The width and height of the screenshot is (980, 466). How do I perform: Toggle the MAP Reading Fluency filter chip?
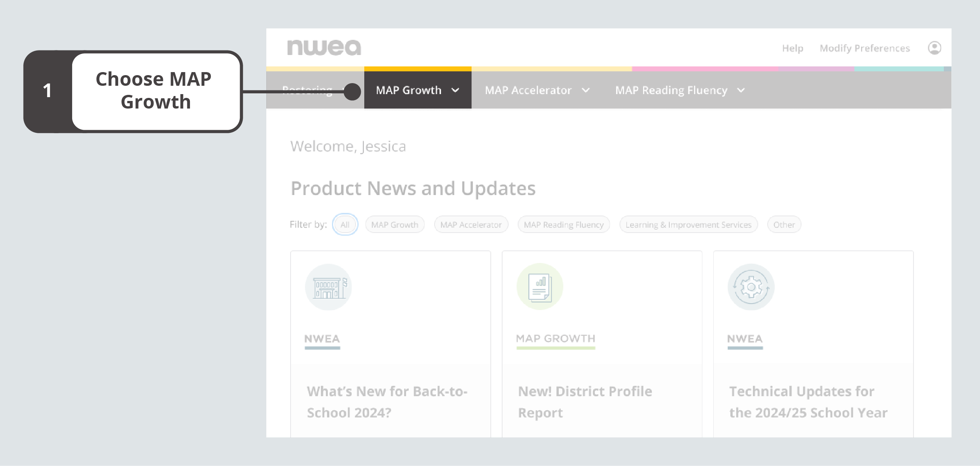tap(562, 225)
